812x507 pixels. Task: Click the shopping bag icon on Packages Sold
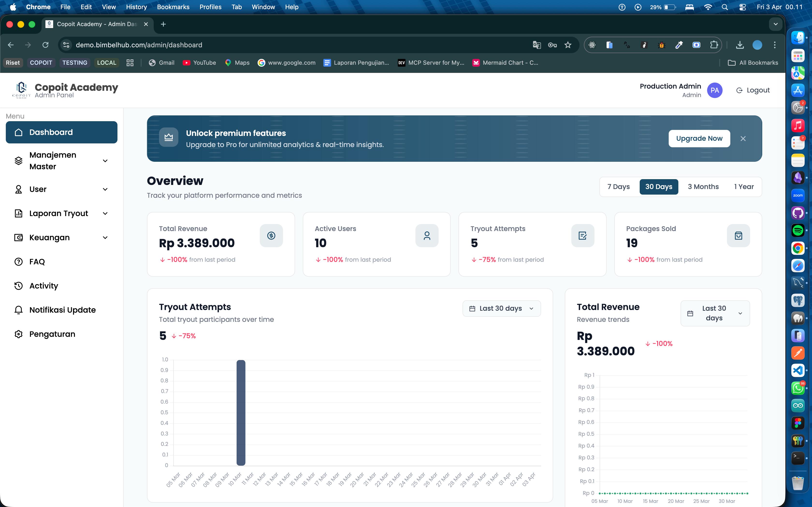[x=738, y=236]
